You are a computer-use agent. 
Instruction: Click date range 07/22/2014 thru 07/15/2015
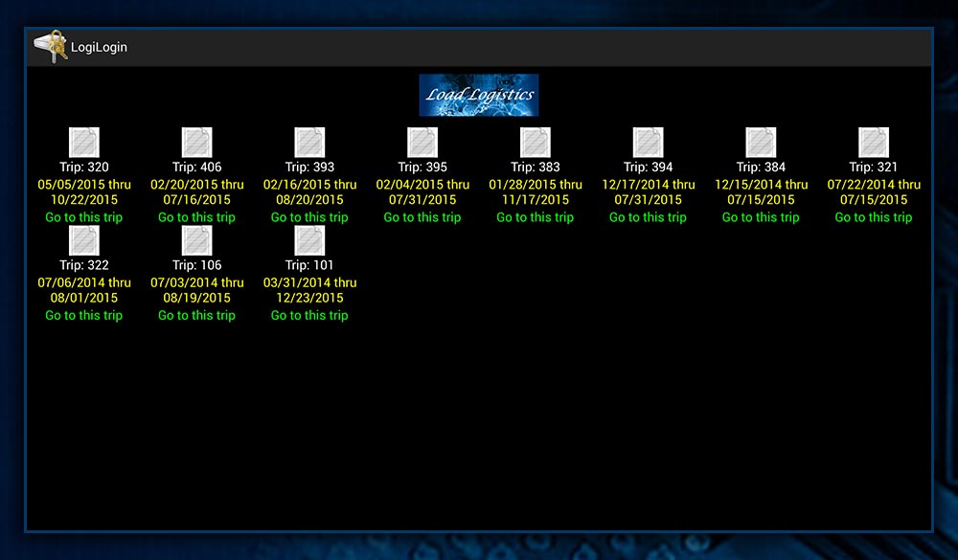[874, 192]
